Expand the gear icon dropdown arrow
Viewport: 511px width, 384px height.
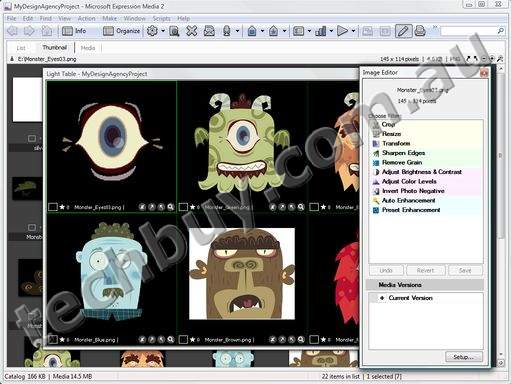163,31
